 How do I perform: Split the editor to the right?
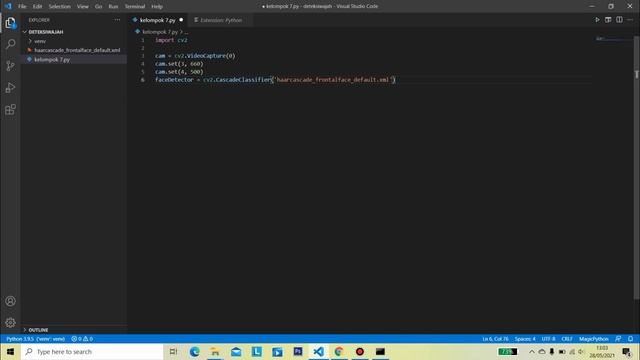(619, 20)
